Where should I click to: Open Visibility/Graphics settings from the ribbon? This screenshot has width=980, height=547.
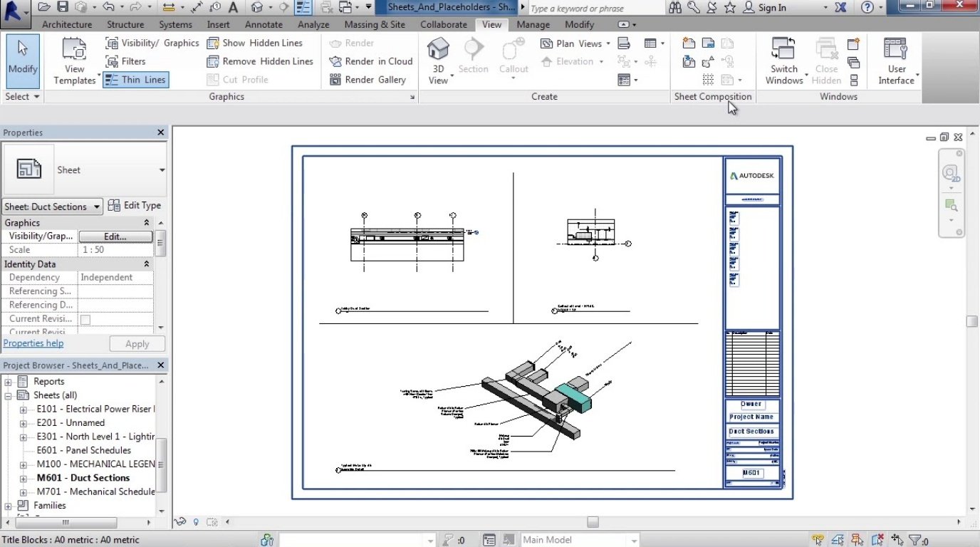(x=152, y=43)
